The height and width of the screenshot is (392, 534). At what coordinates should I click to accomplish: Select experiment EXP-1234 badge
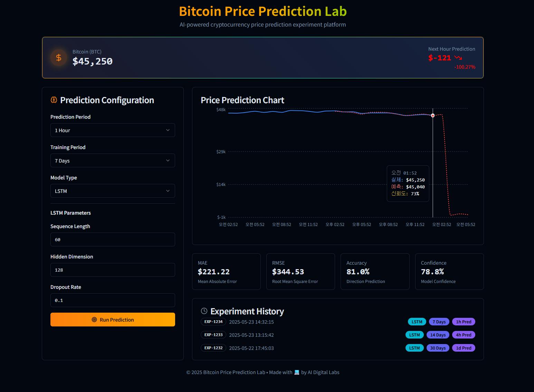[x=213, y=322]
